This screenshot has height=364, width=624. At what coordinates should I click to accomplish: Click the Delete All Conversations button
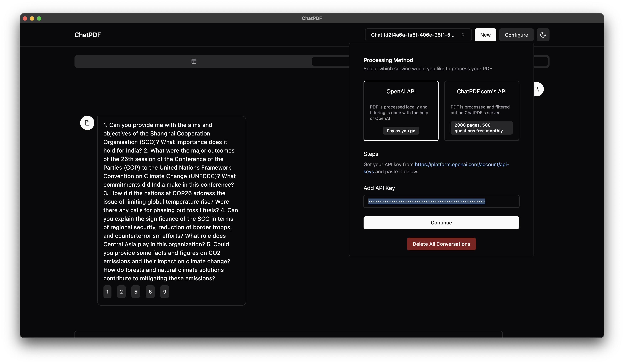point(441,244)
